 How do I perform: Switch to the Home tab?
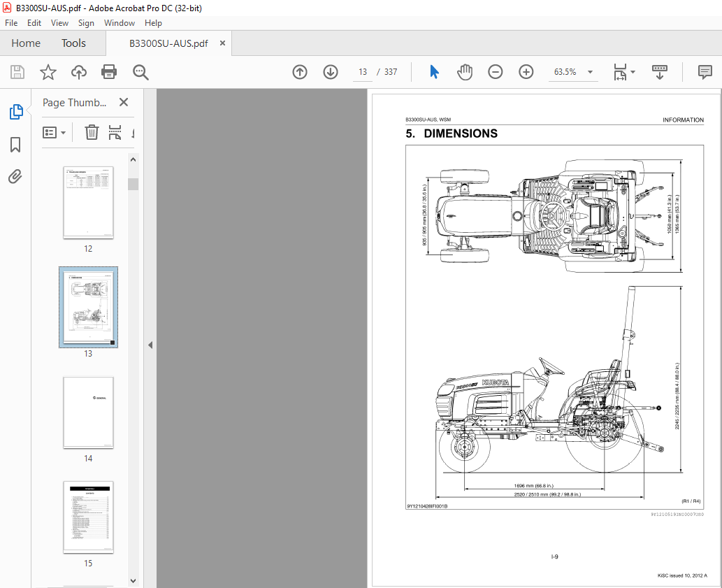pyautogui.click(x=26, y=43)
